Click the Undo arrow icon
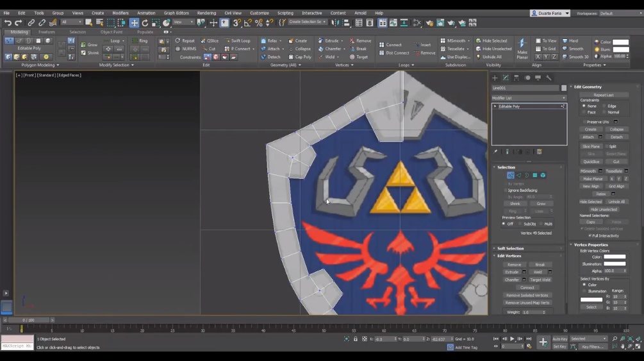Screen dimensions: 644x361 8,23
